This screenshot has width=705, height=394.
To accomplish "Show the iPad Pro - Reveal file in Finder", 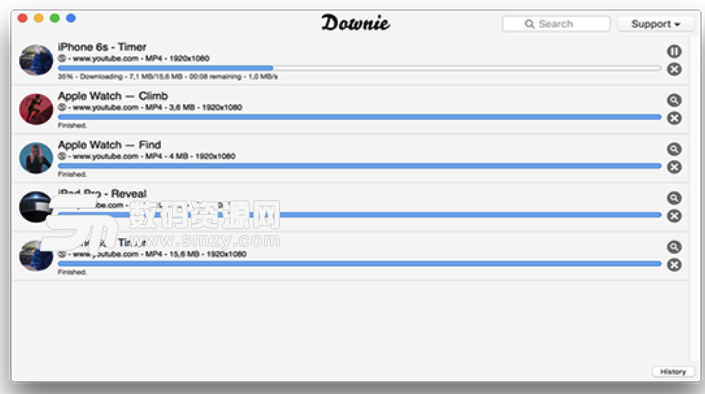I will [674, 198].
